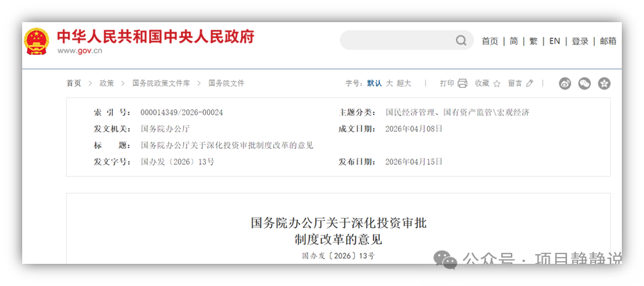Click the 发文机关 field label

click(x=112, y=129)
